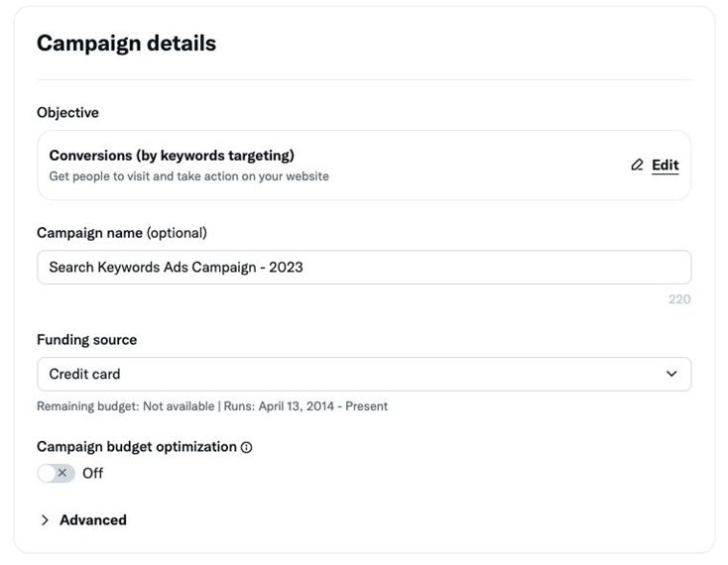Click the Objective section label
The height and width of the screenshot is (565, 728).
pos(67,113)
